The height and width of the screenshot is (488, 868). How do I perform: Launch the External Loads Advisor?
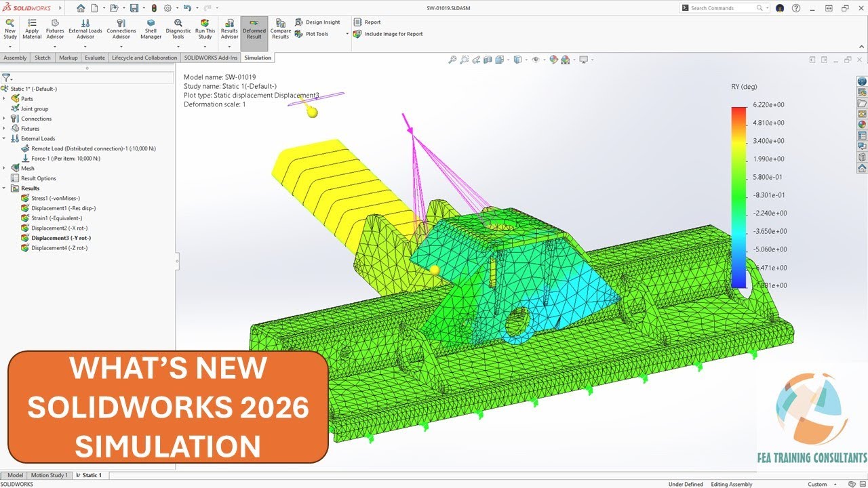tap(85, 30)
